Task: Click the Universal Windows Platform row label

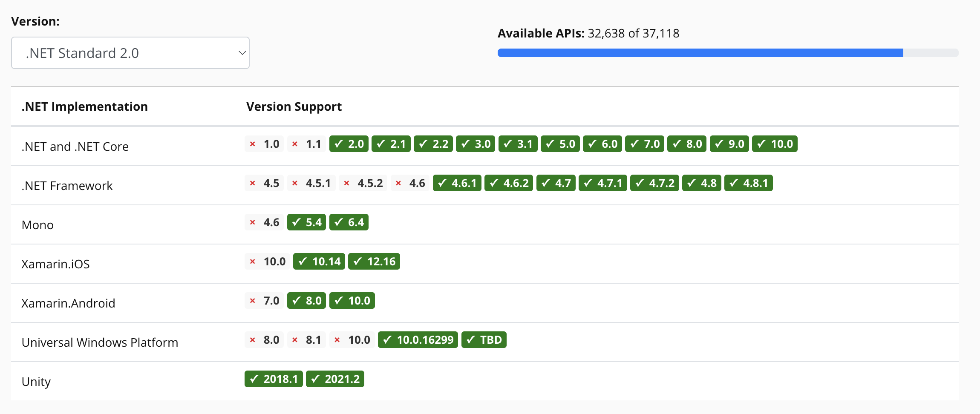Action: [x=100, y=342]
